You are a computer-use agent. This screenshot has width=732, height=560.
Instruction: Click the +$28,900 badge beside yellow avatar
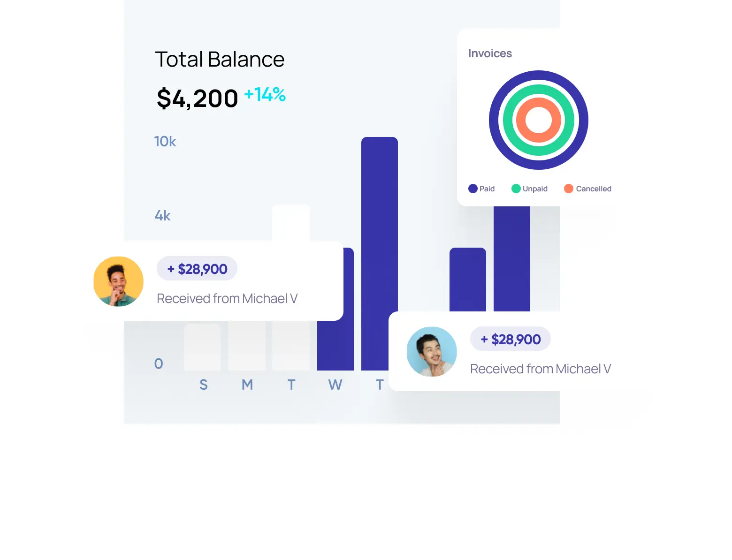197,269
